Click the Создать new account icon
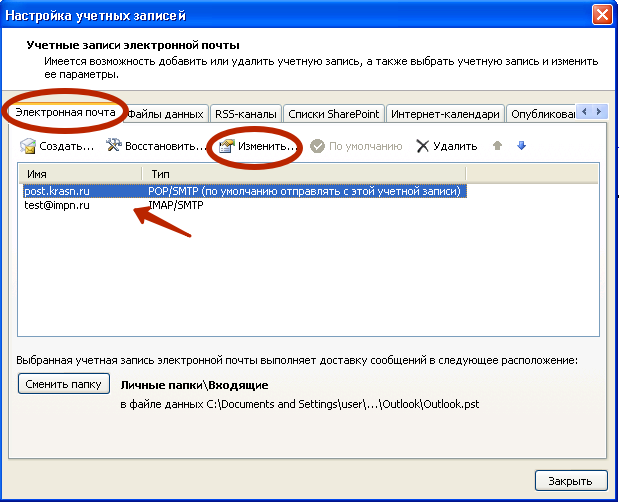 tap(28, 146)
